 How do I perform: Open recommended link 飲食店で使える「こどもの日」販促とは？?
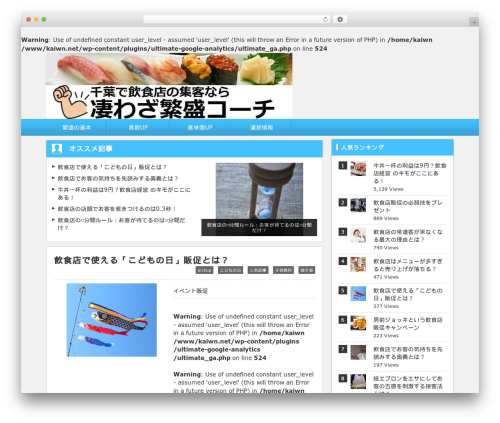click(x=112, y=167)
